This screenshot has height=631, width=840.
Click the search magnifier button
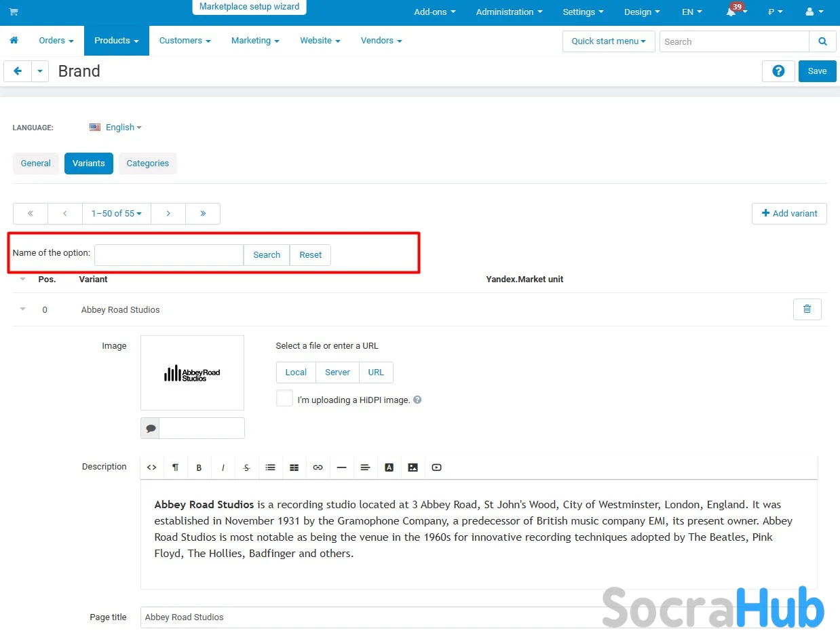click(x=822, y=41)
